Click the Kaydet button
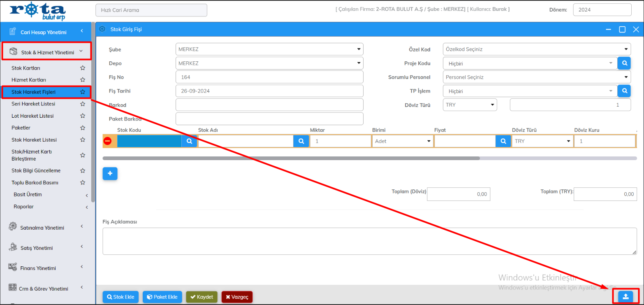644x305 pixels. click(x=202, y=297)
